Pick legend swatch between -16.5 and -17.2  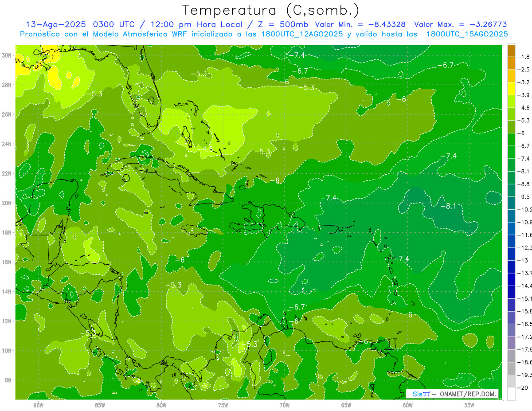coord(511,330)
